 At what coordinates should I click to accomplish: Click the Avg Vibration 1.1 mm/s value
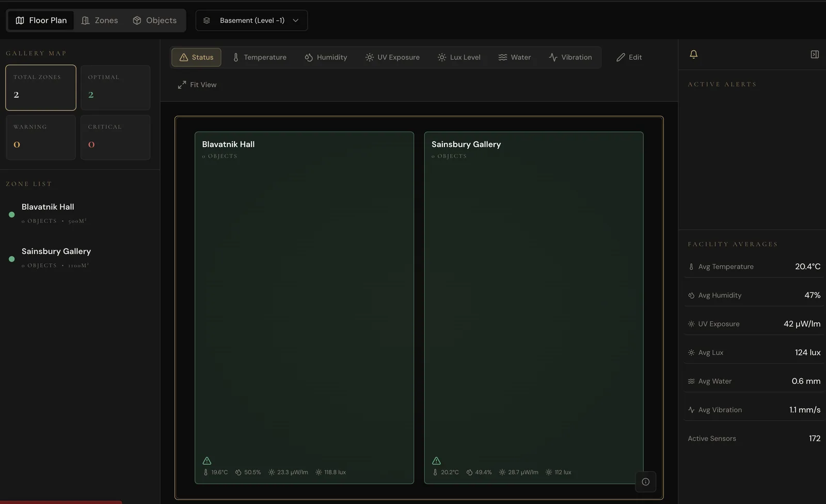pyautogui.click(x=805, y=410)
